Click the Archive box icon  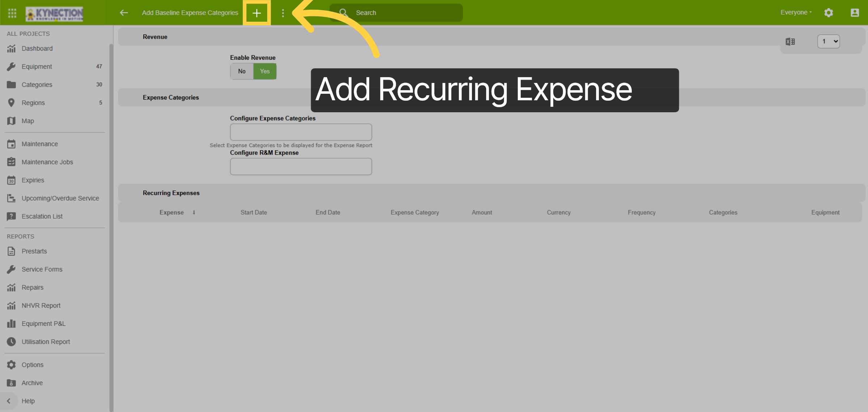(11, 383)
